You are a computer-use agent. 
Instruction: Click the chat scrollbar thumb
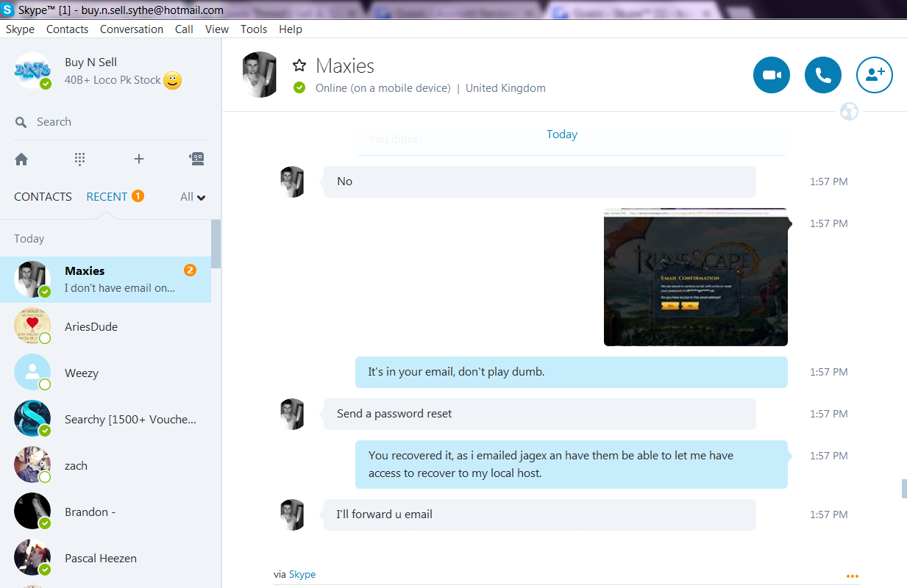coord(904,489)
